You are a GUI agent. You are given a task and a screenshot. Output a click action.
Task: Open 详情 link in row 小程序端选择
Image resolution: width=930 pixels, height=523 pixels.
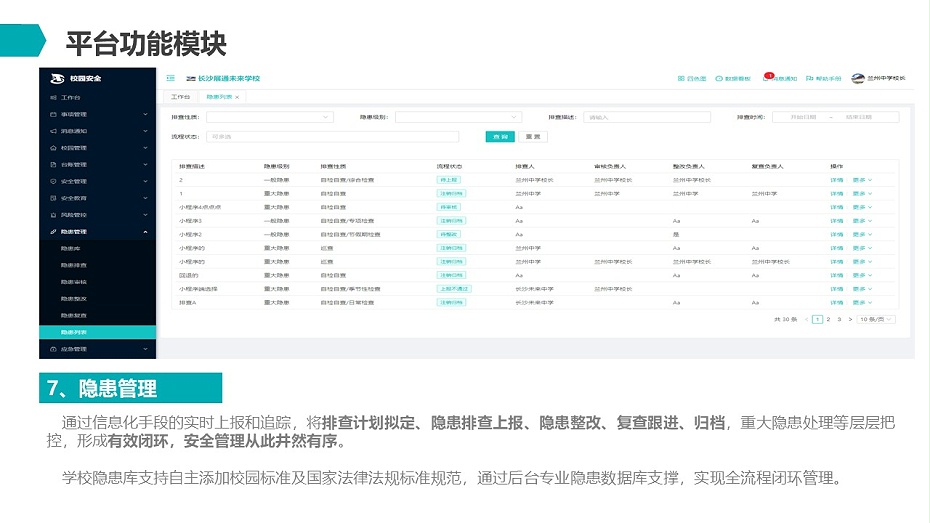click(x=837, y=289)
